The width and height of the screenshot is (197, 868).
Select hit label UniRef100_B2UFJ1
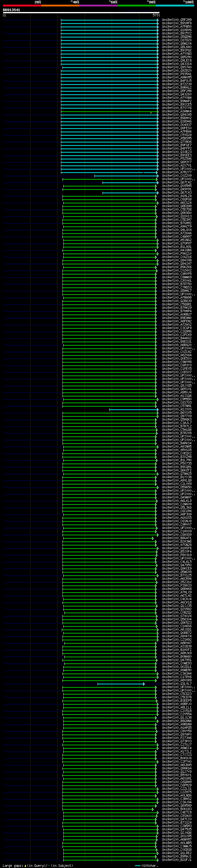point(176,860)
